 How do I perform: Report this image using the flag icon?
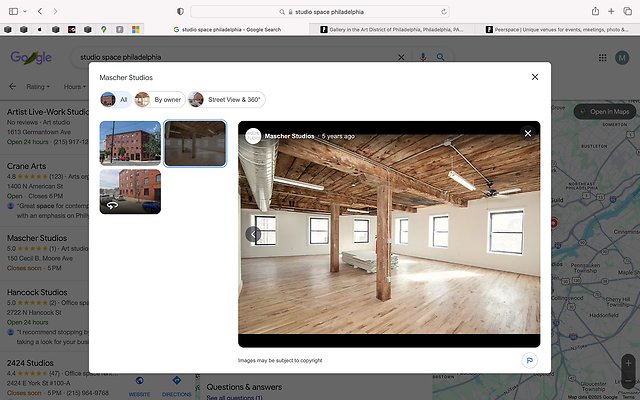pyautogui.click(x=528, y=360)
